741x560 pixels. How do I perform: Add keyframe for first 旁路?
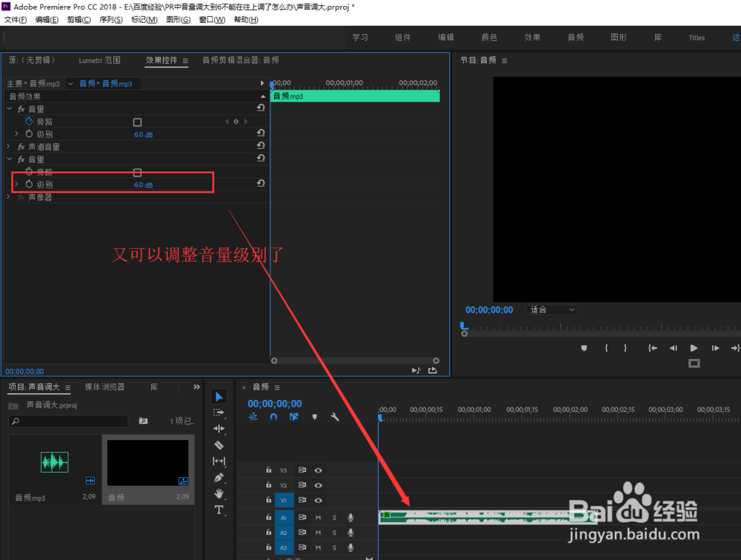point(236,121)
